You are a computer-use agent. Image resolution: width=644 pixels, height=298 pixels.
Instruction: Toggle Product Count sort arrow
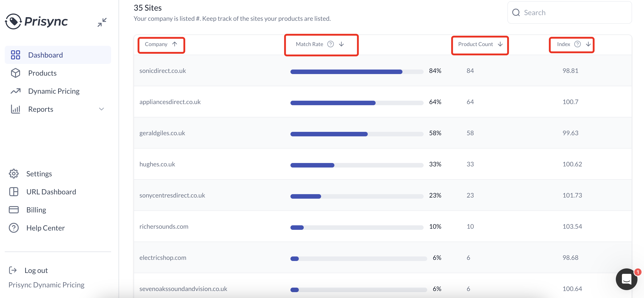click(500, 44)
